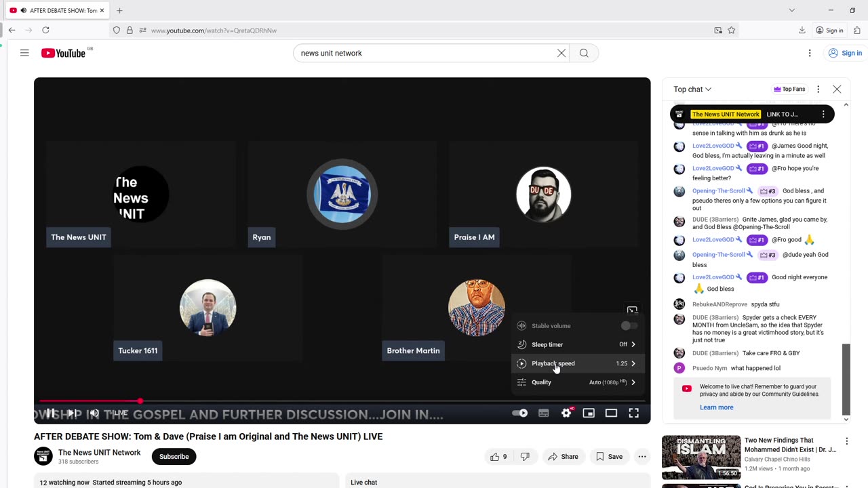Image resolution: width=868 pixels, height=488 pixels.
Task: Click the live chat scrollbar thumb
Action: coord(846,379)
